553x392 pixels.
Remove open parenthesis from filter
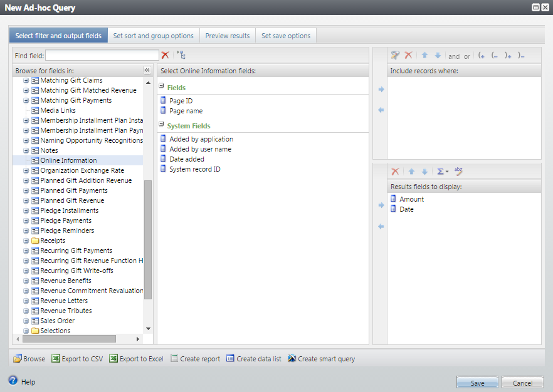coord(495,56)
